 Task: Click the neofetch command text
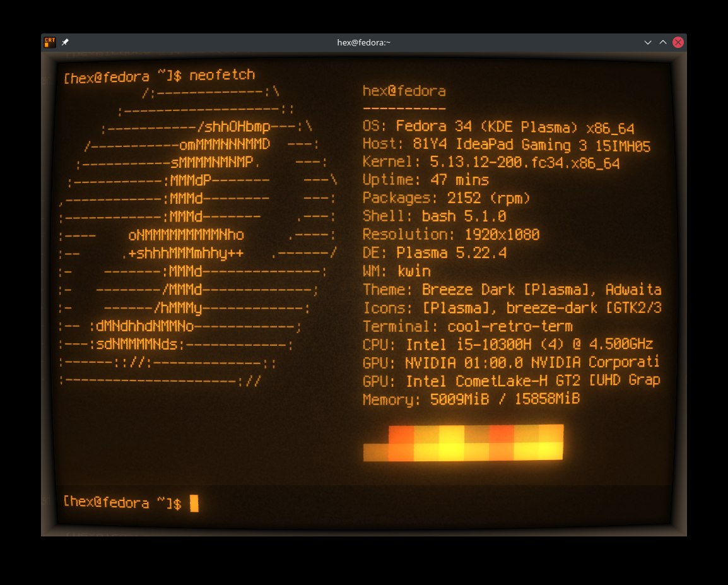tap(223, 74)
